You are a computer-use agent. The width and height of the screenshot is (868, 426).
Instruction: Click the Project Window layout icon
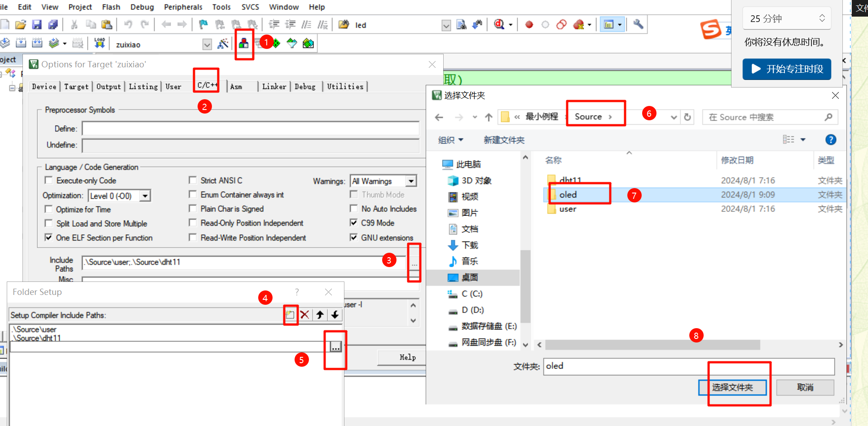tap(609, 25)
